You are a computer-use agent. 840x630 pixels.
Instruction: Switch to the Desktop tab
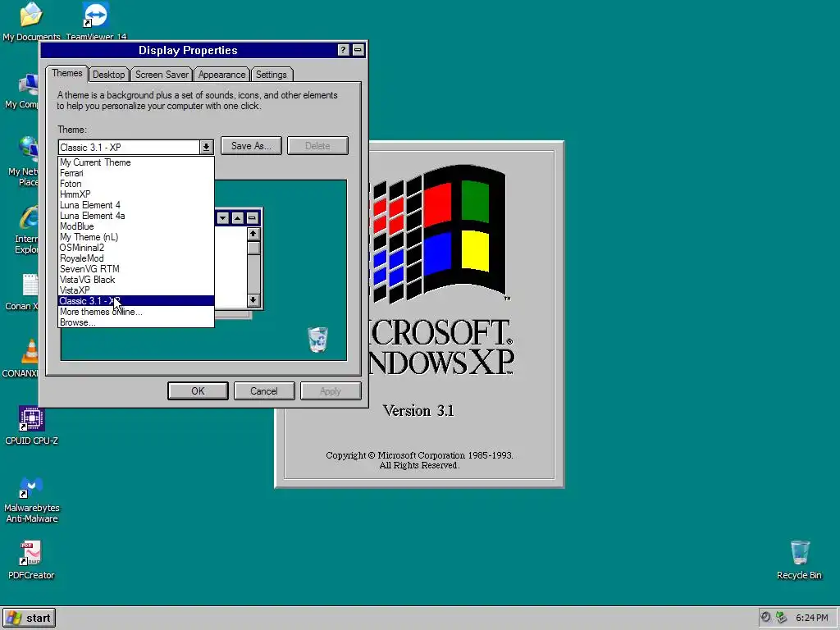[x=109, y=75]
